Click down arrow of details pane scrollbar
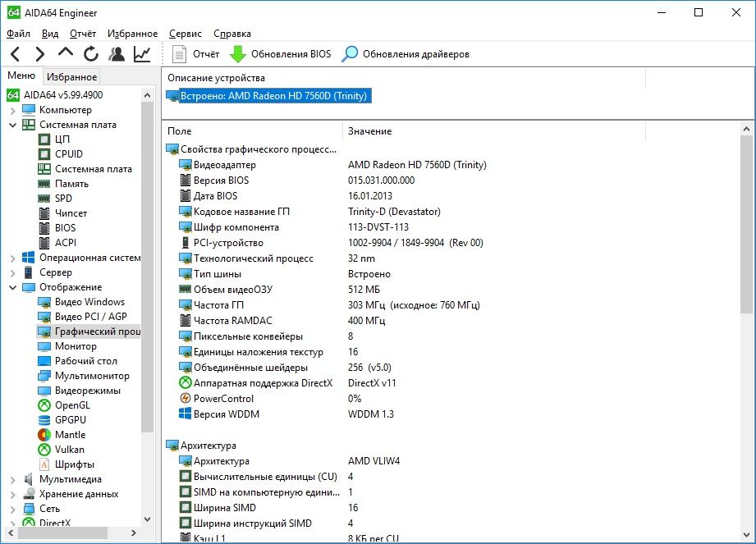The height and width of the screenshot is (544, 756). (746, 535)
